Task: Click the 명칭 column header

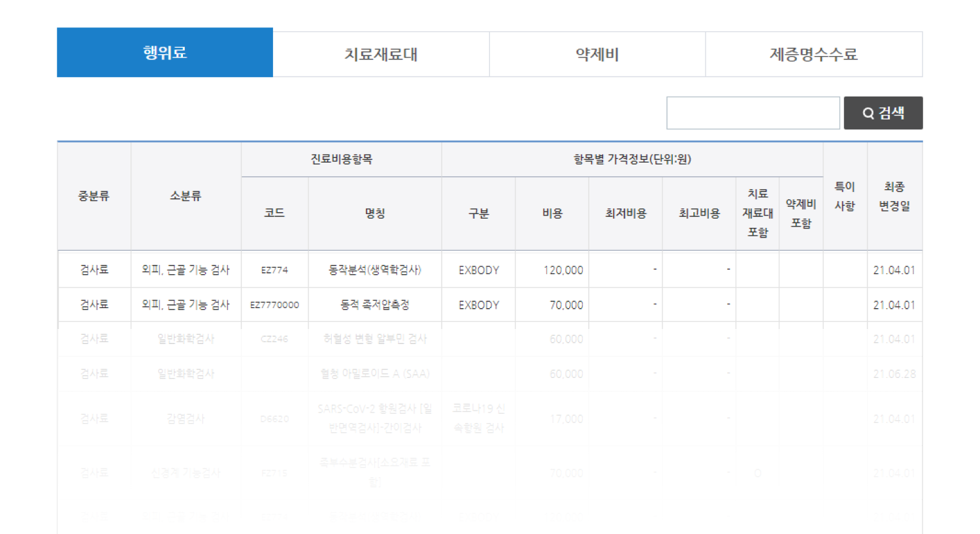Action: (375, 213)
